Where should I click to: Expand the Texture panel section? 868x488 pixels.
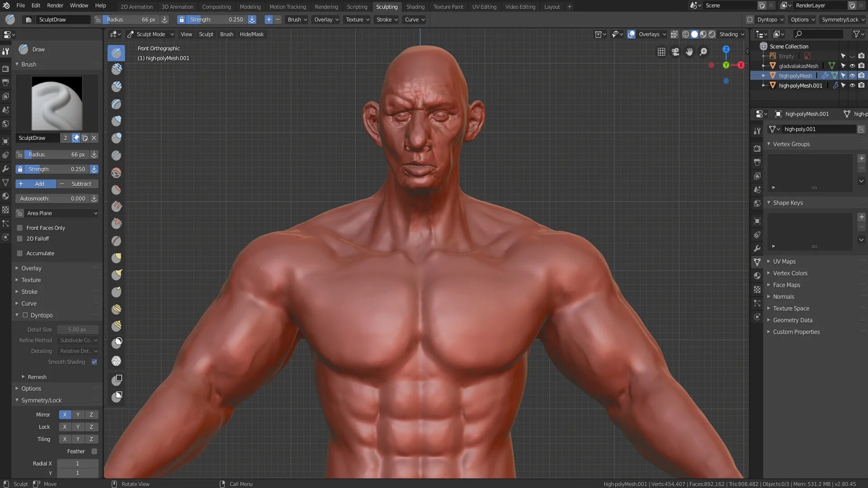tap(31, 279)
